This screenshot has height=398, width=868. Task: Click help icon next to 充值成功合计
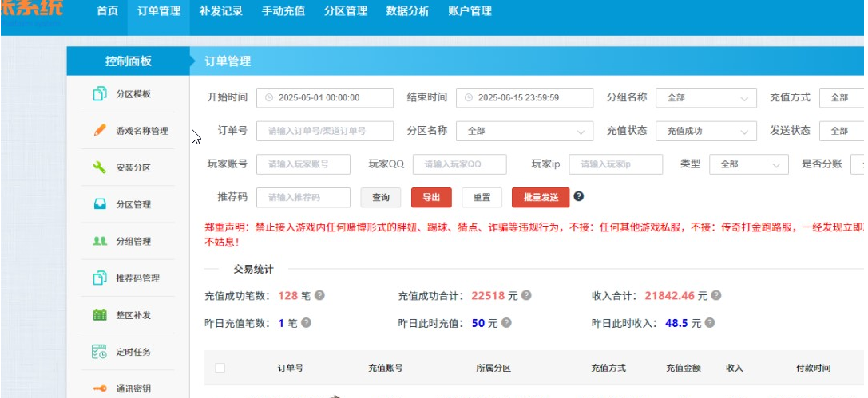[x=526, y=295]
